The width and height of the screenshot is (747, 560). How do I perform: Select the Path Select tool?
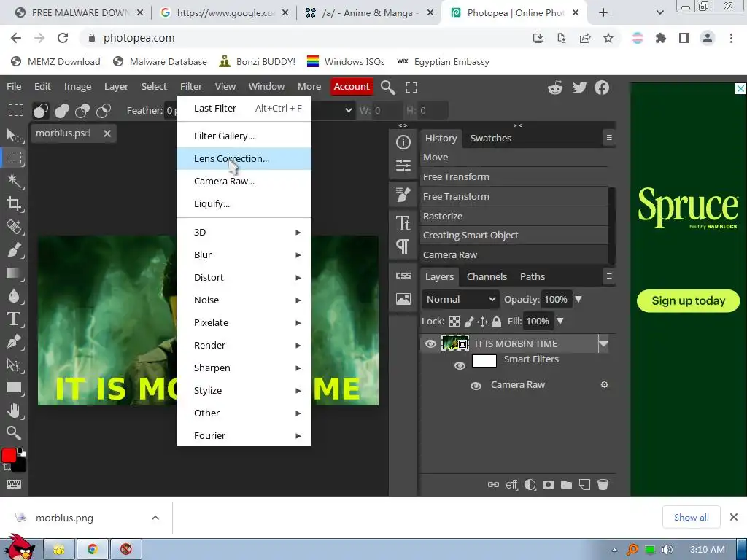tap(14, 365)
